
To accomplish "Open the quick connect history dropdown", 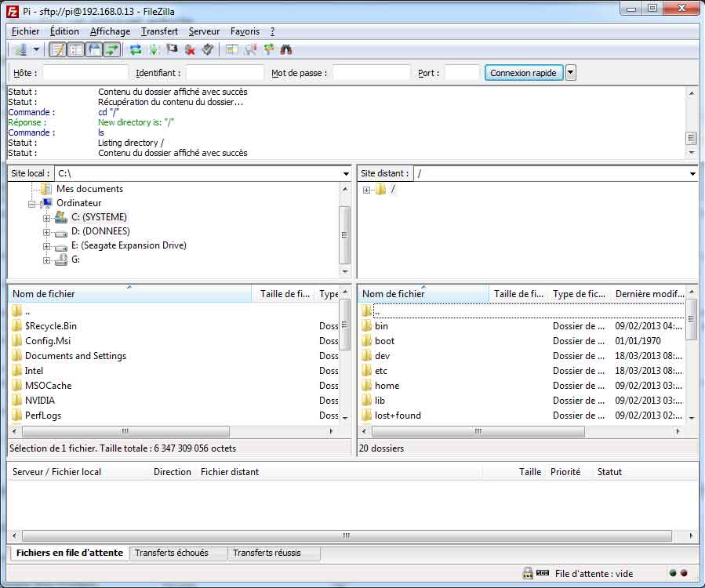I will pyautogui.click(x=571, y=73).
